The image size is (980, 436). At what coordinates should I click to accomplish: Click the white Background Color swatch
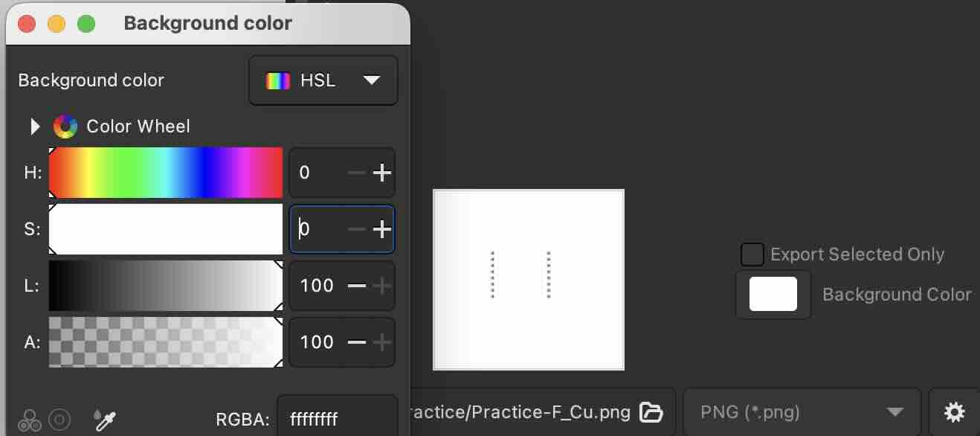(x=773, y=295)
